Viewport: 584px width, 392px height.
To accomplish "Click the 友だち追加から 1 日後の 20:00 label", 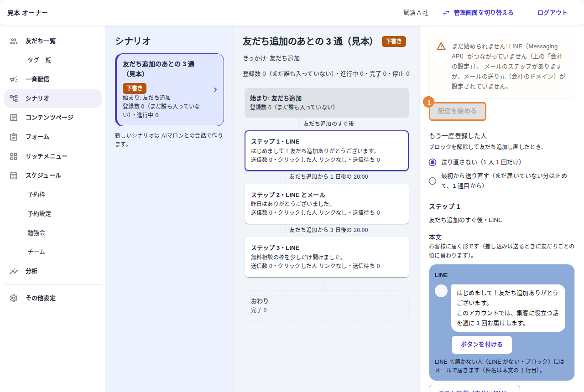I will click(328, 177).
